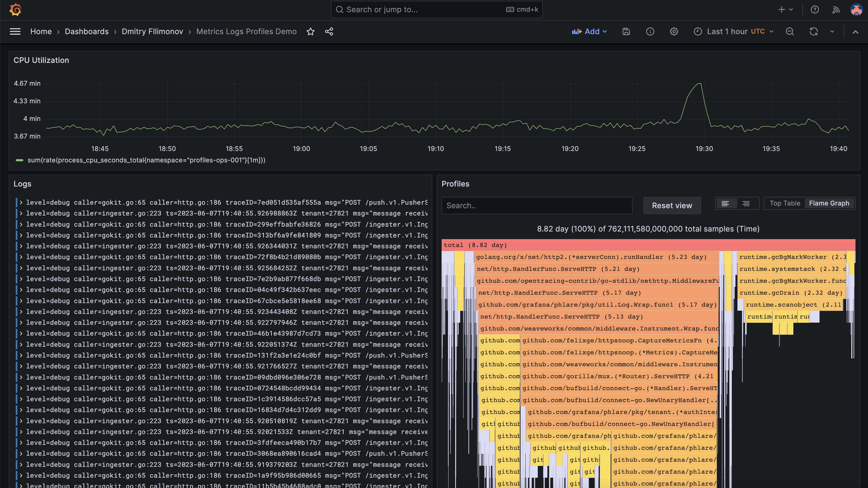This screenshot has width=868, height=488.
Task: Open Grafana news via the RSS icon
Action: click(836, 9)
